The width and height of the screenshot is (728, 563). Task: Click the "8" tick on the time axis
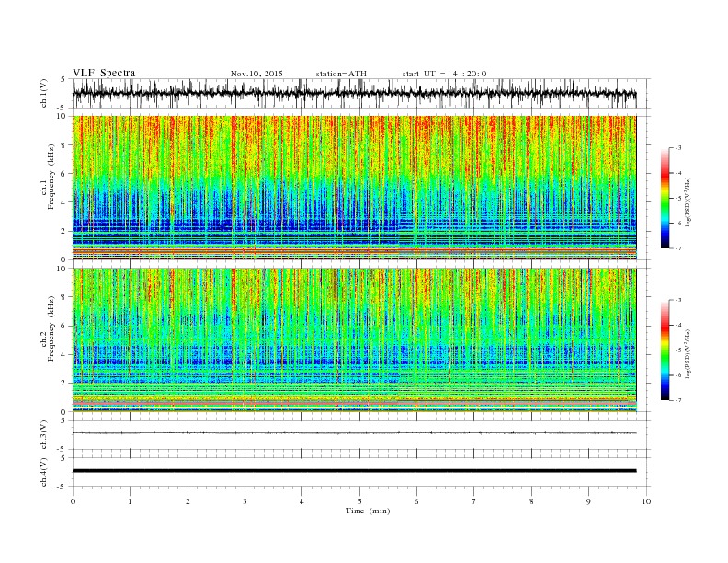(531, 501)
